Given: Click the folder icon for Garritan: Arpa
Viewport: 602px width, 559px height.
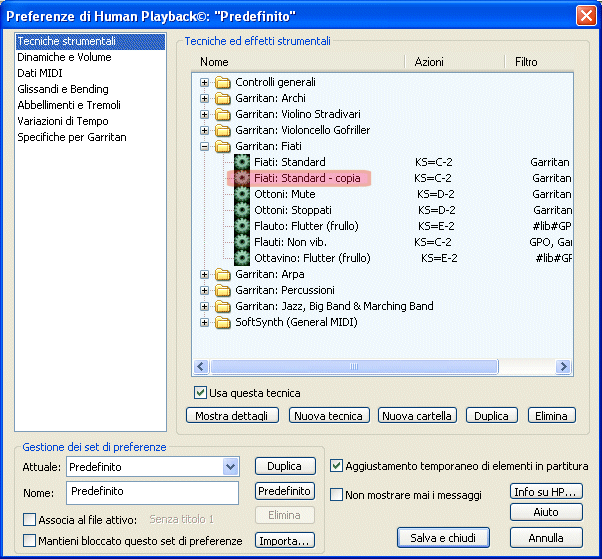Looking at the screenshot, I should tap(223, 274).
